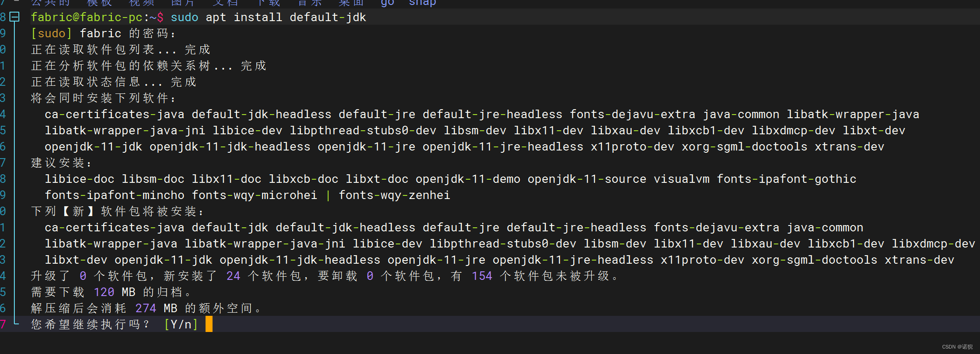Click the number '154' of packages not upgraded
Screen dimensions: 980x354
tap(482, 276)
